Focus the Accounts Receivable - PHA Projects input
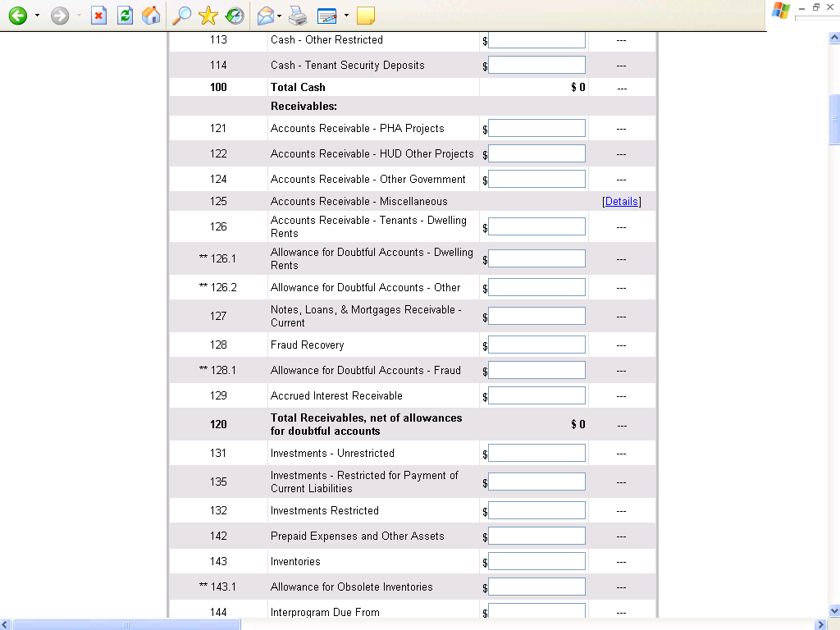Image resolution: width=840 pixels, height=630 pixels. (536, 129)
